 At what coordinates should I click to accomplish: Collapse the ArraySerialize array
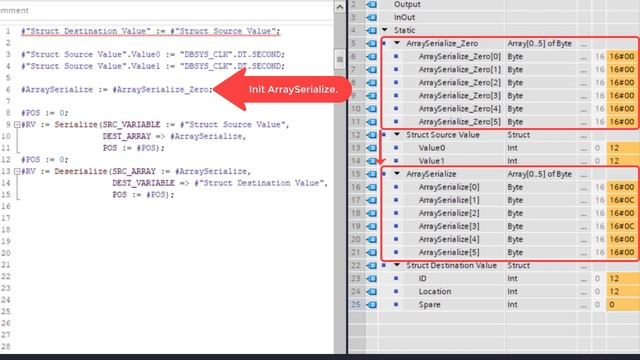[x=397, y=174]
